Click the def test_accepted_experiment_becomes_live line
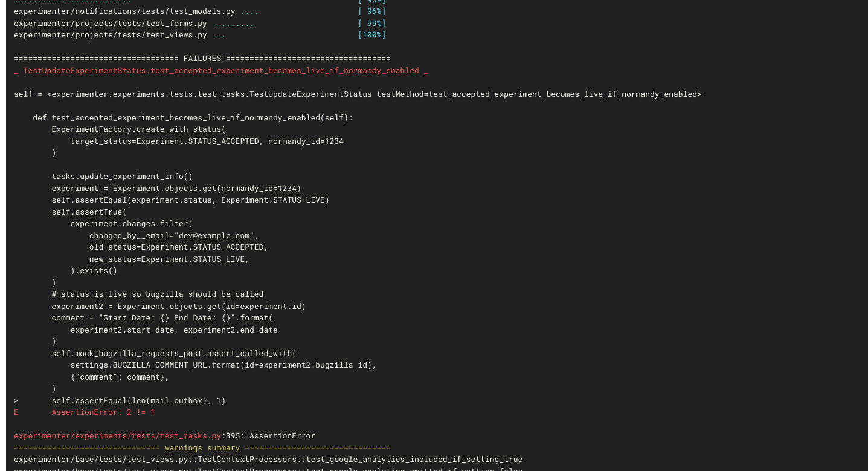Screen dimensions: 868x471 click(193, 118)
